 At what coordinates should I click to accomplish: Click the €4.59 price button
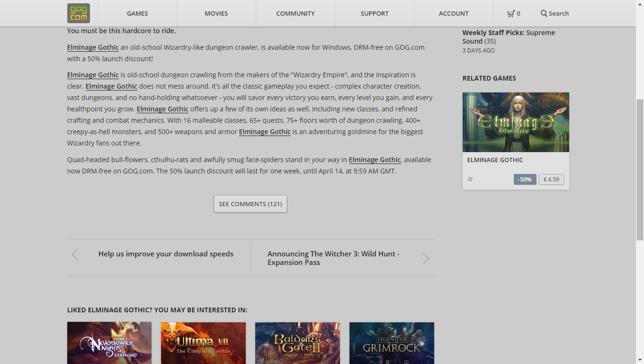551,179
